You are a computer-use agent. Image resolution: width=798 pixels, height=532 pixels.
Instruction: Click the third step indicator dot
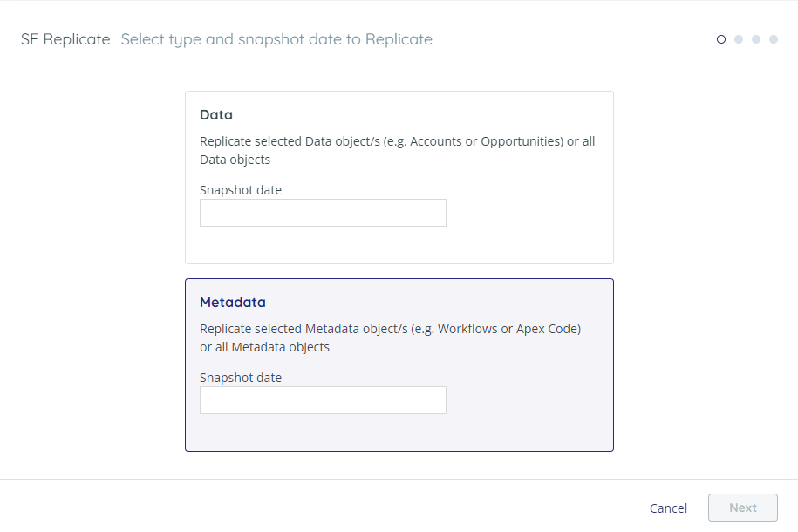tap(755, 39)
